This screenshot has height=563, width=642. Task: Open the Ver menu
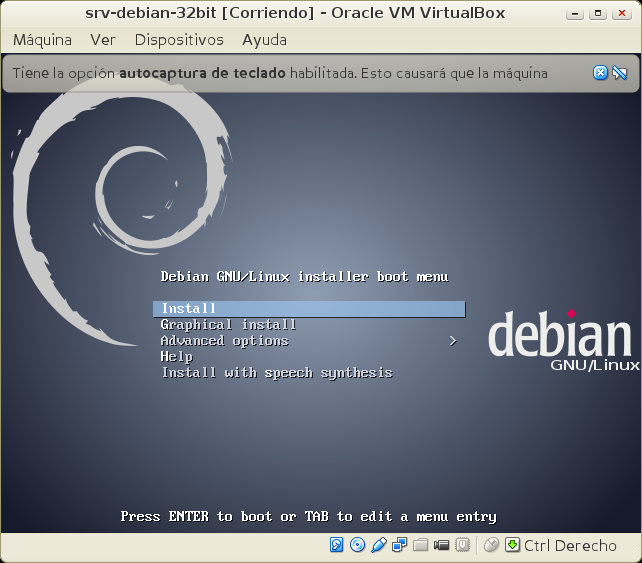103,40
